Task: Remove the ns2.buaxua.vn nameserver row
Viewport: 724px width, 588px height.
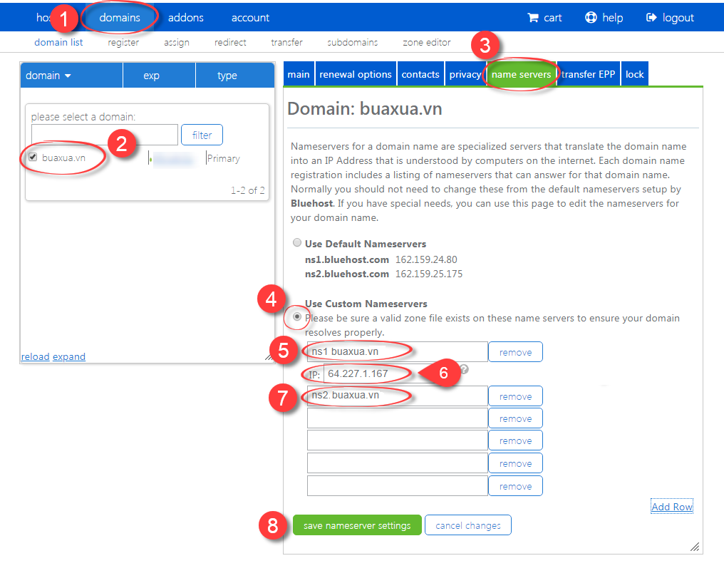Action: point(515,396)
